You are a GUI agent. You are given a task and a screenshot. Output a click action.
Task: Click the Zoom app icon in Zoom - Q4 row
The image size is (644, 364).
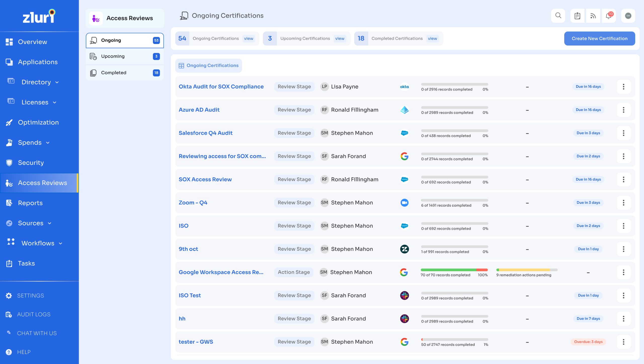click(x=404, y=203)
